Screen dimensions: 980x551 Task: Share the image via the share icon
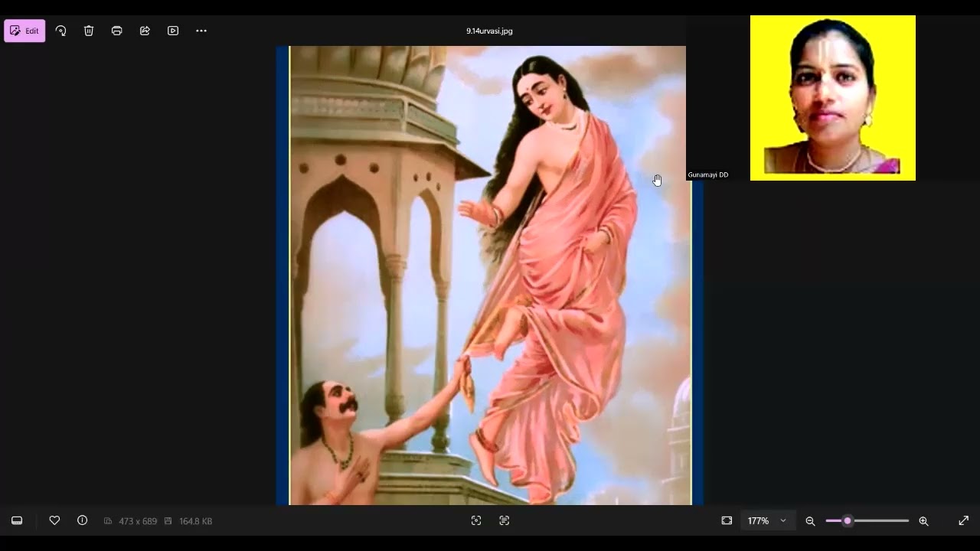tap(145, 31)
